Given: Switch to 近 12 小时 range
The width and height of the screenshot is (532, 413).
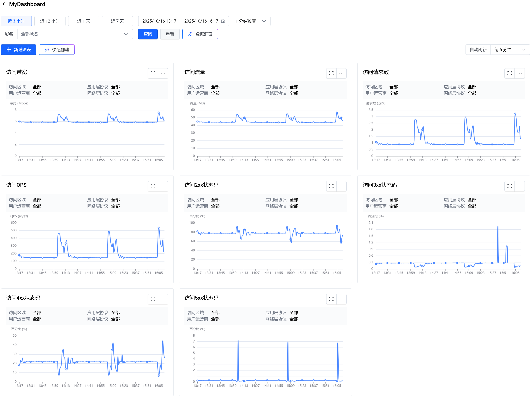Looking at the screenshot, I should pos(50,21).
